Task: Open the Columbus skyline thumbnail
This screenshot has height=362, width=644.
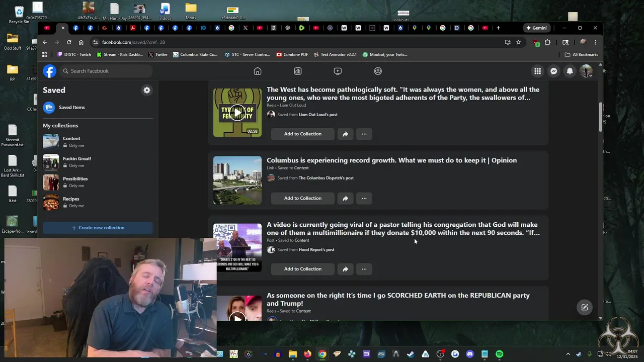Action: point(237,180)
